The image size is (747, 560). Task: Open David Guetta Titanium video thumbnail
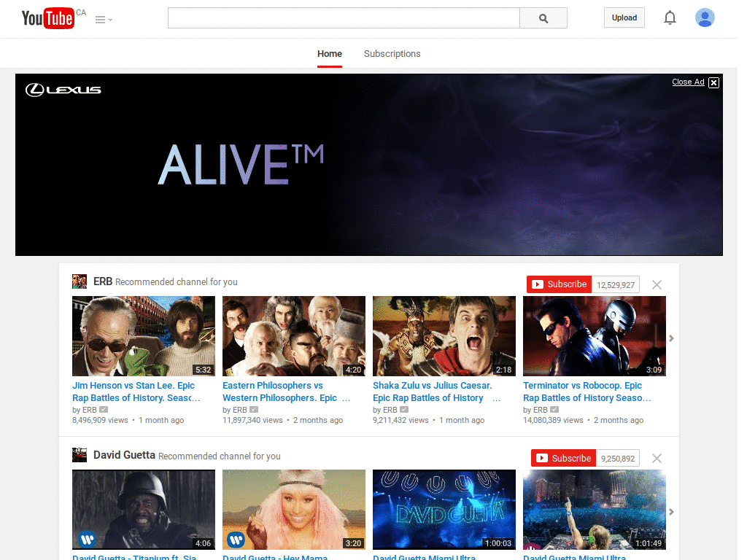(x=144, y=510)
